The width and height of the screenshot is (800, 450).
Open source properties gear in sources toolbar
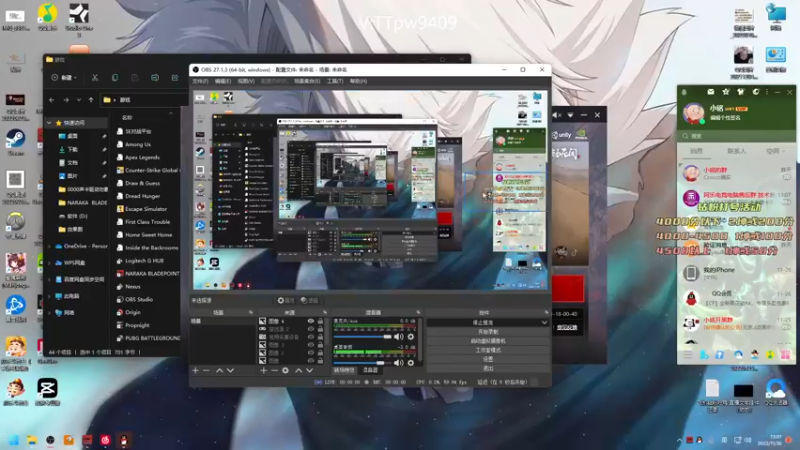coord(286,370)
